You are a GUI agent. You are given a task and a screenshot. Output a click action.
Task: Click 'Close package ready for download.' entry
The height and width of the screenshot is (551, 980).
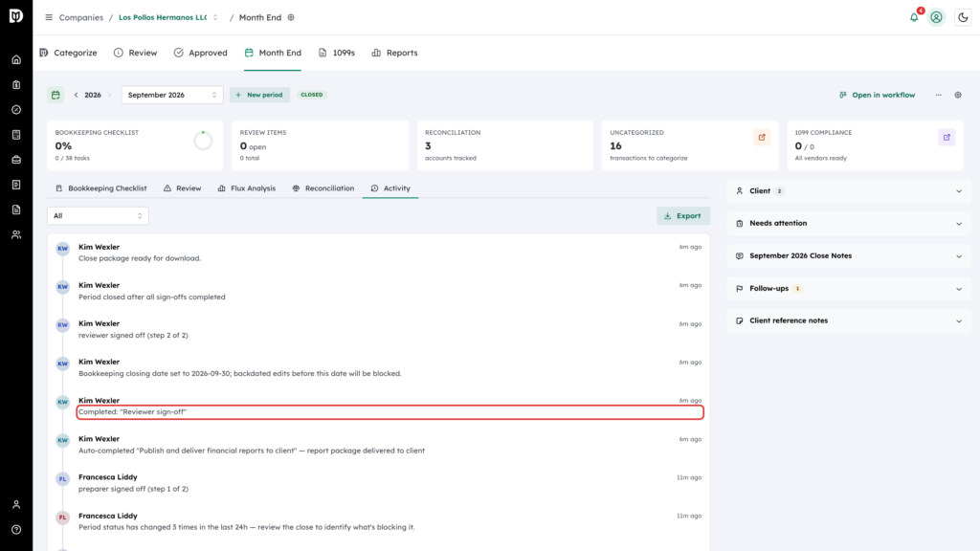[140, 258]
